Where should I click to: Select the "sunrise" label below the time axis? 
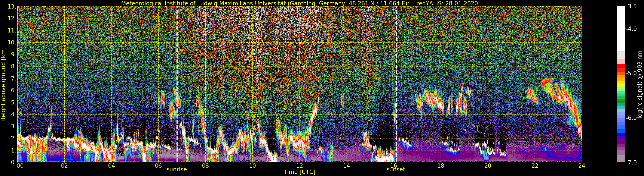(177, 170)
